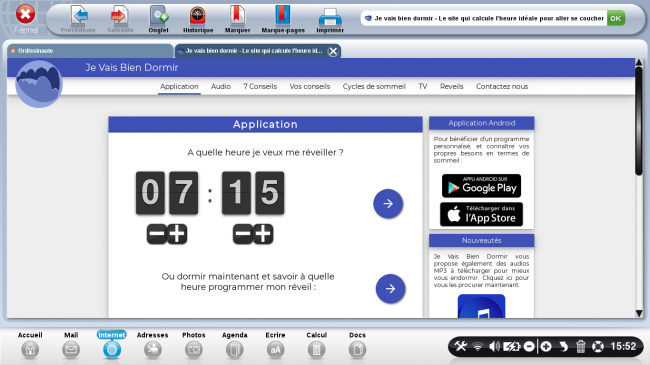Screen dimensions: 650x365
Task: Open the Application menu item
Action: pyautogui.click(x=179, y=86)
